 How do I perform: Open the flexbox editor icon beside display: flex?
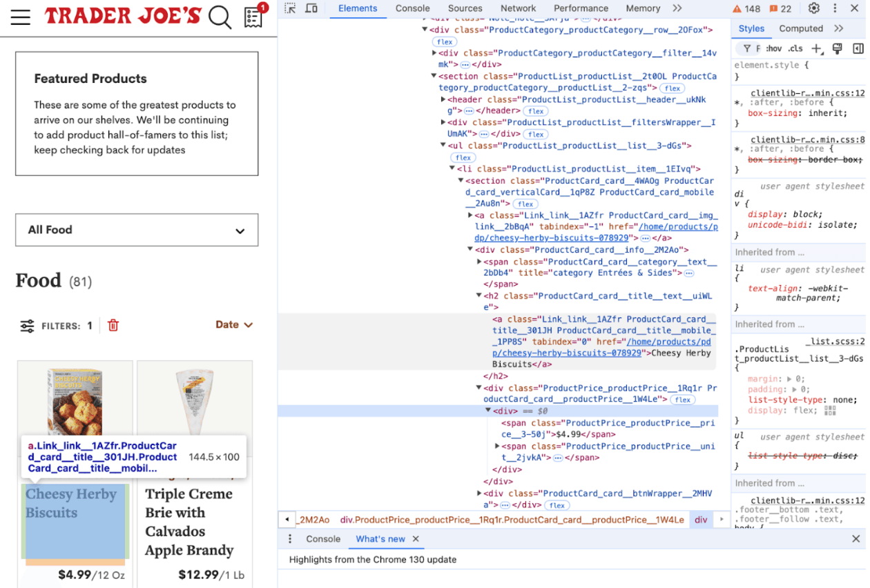point(829,411)
